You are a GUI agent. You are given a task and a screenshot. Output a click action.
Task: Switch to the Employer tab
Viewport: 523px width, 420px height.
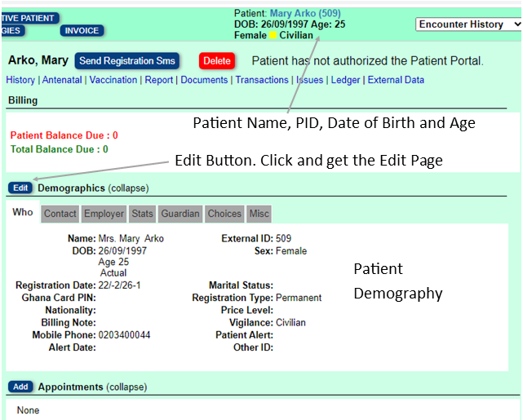point(104,214)
